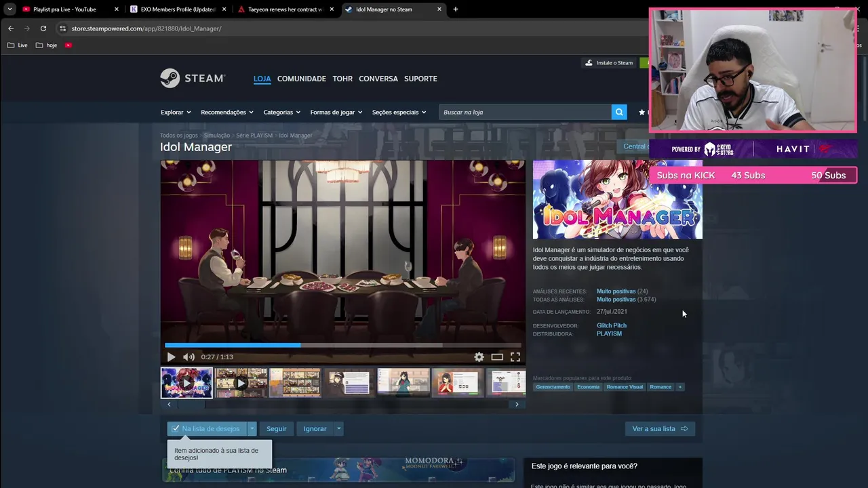Click the Gerenciamento tag
Viewport: 868px width, 488px height.
[553, 387]
